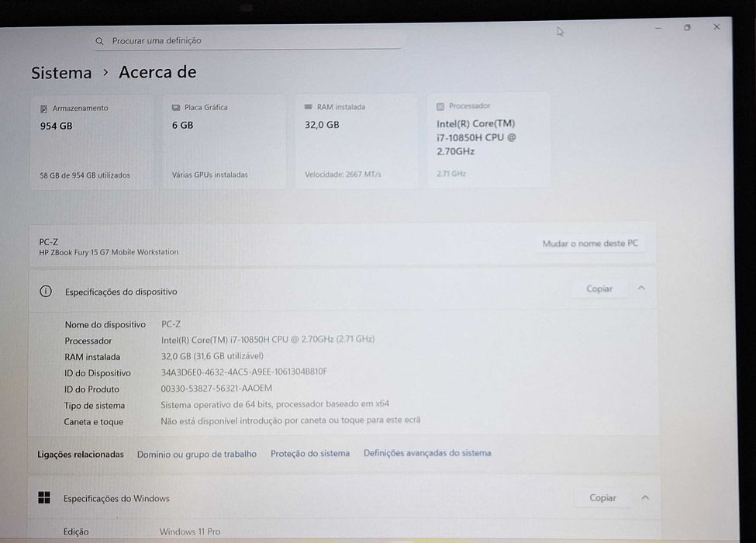The width and height of the screenshot is (756, 543).
Task: Copy the Windows specifications
Action: point(602,498)
